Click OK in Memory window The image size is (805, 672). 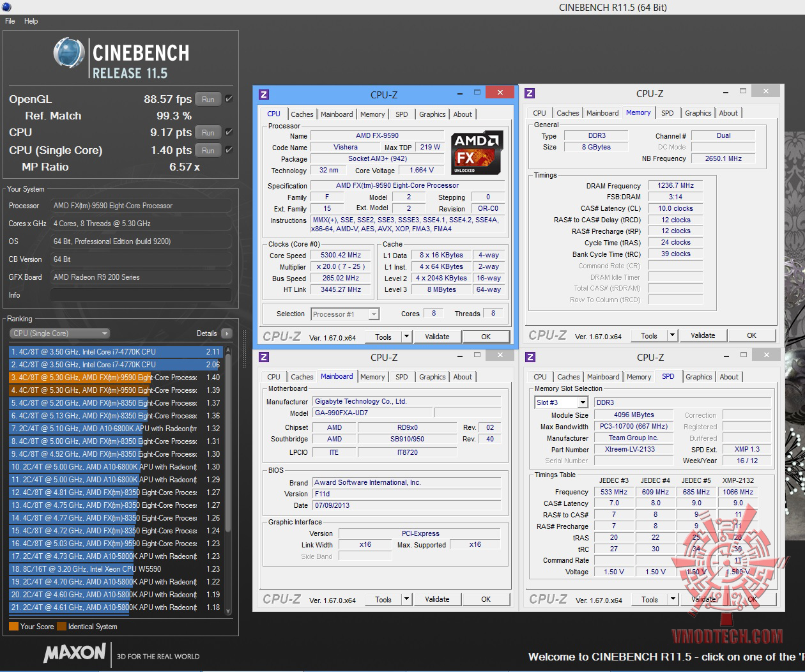point(751,335)
